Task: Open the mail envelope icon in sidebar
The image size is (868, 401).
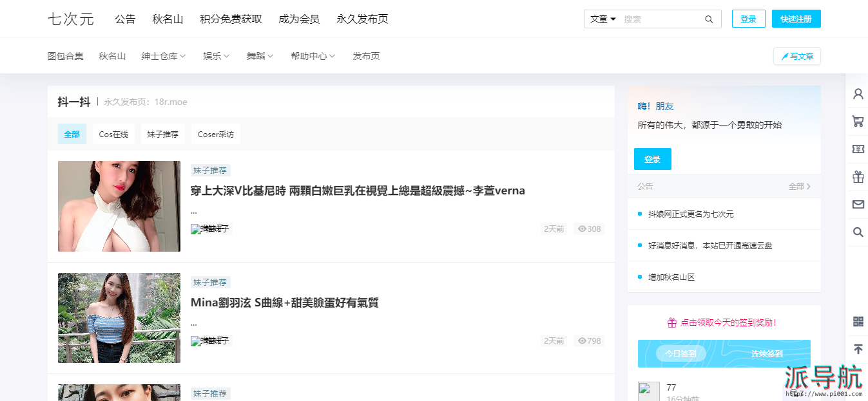Action: tap(858, 205)
